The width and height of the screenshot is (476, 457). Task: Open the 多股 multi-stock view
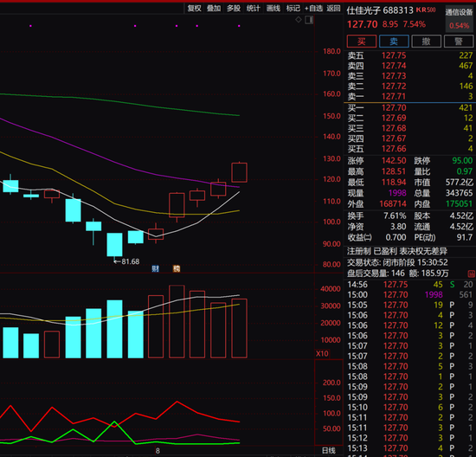[234, 8]
